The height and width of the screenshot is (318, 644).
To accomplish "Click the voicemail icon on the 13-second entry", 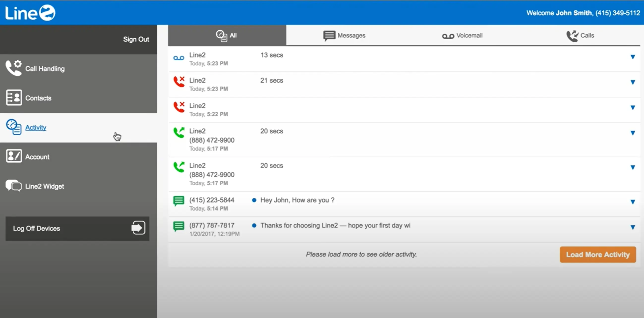I will coord(179,57).
